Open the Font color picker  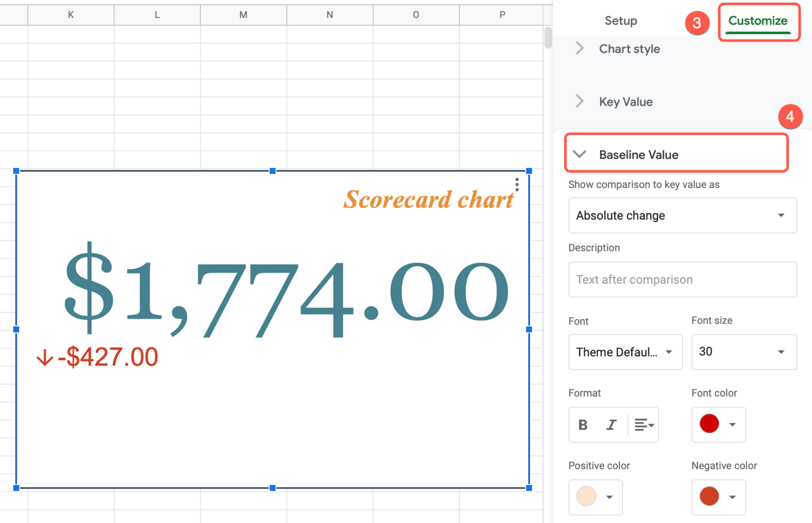[732, 424]
